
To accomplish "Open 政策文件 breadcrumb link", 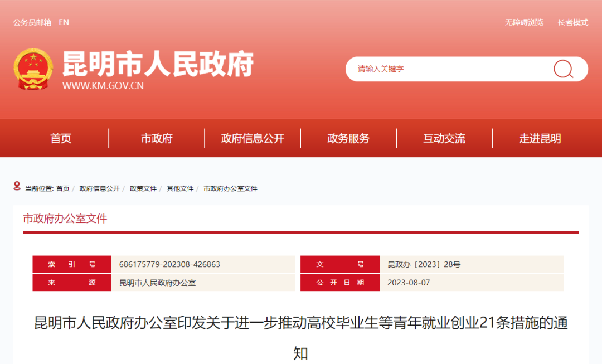I will [143, 189].
